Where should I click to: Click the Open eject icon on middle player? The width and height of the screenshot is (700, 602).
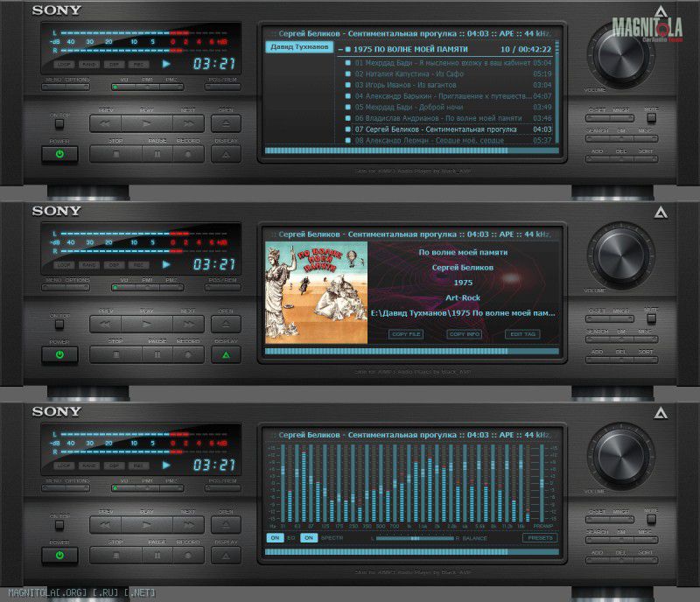226,325
